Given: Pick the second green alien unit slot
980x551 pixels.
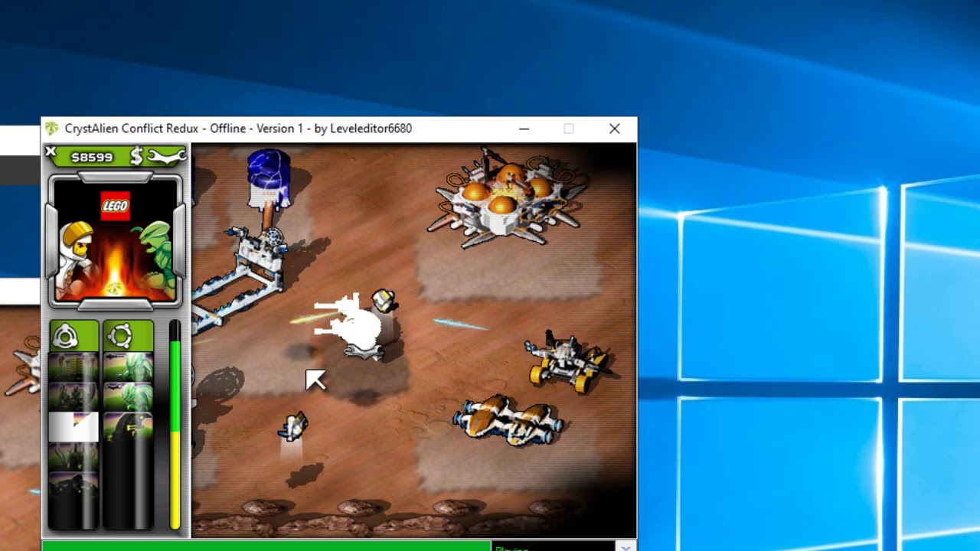Looking at the screenshot, I should pyautogui.click(x=128, y=397).
